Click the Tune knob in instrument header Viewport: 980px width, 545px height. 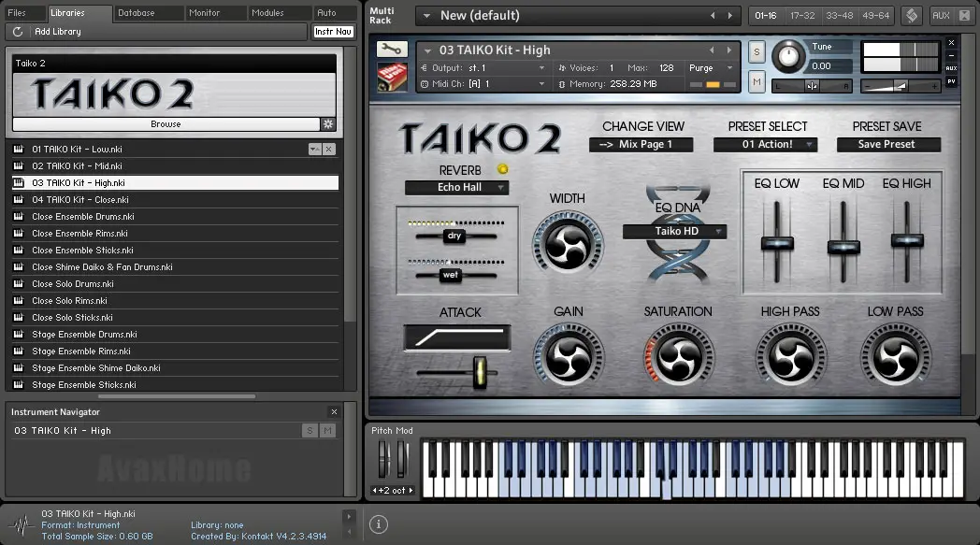tap(788, 56)
